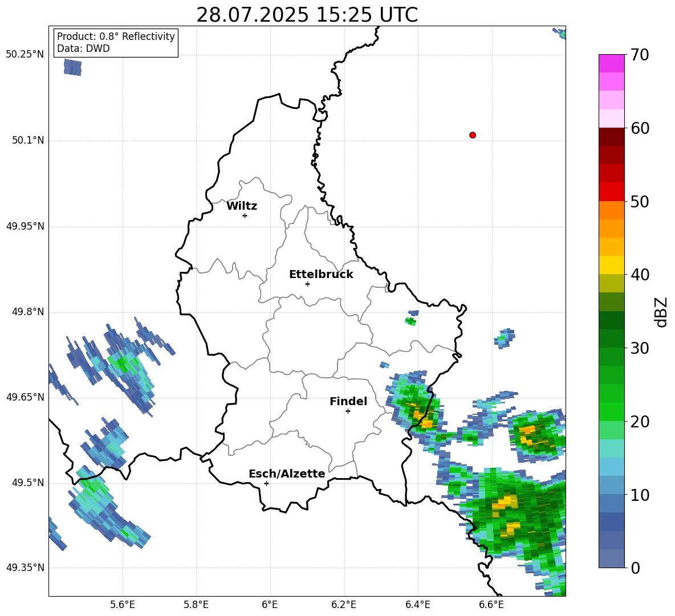This screenshot has width=675, height=616.
Task: Click the 49.5°N latitude label
Action: pos(28,483)
